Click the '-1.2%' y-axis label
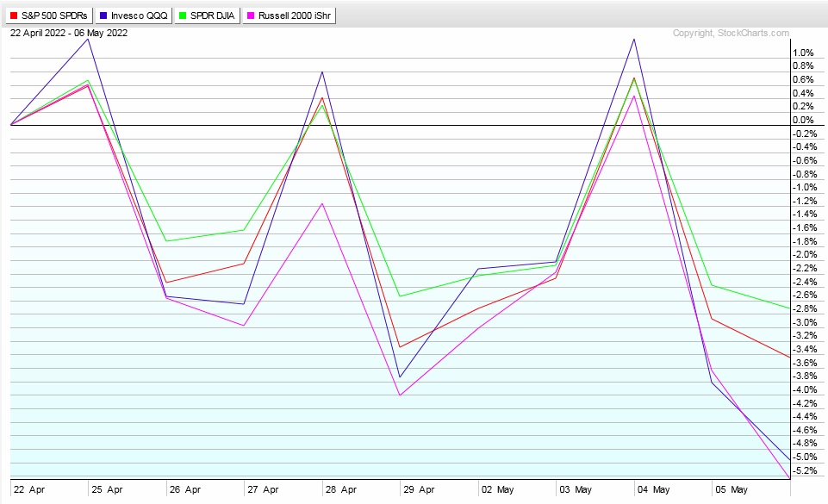Screen dimensions: 828x504 click(805, 201)
